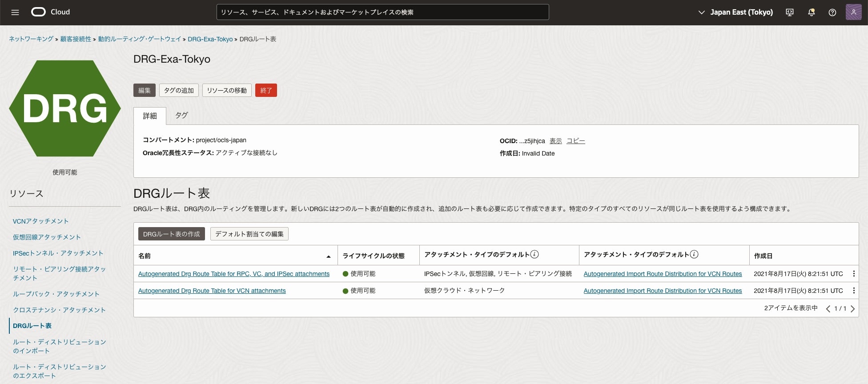The image size is (868, 384).
Task: Open IPSecトンネル・アタッチメント in resources list
Action: (58, 253)
